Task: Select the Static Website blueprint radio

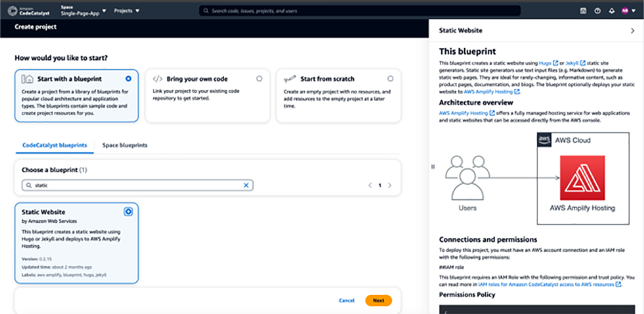Action: (128, 212)
